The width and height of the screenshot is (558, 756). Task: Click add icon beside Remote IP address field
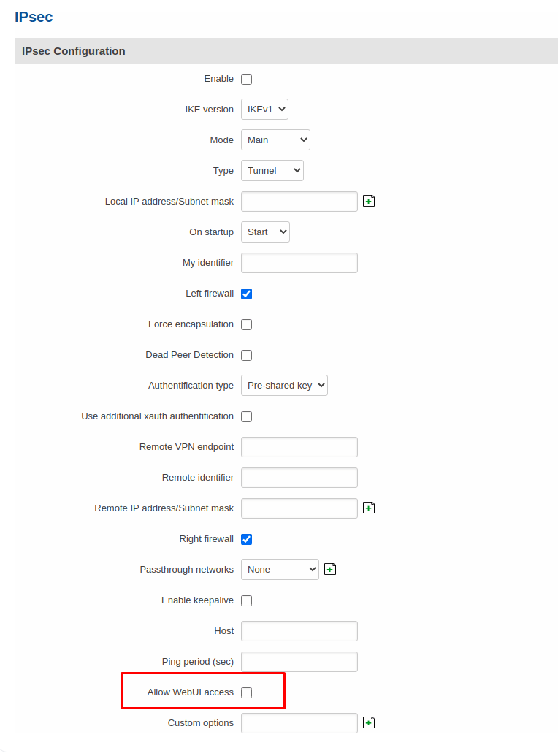[368, 508]
